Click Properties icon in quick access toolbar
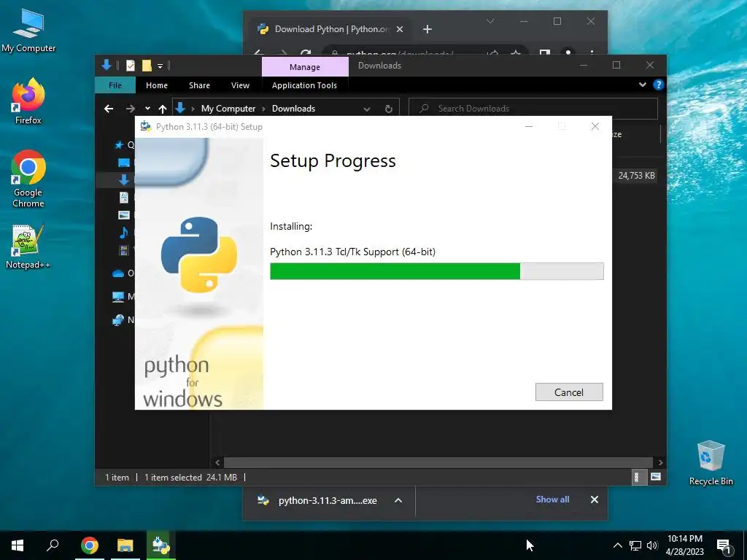The width and height of the screenshot is (747, 560). tap(130, 66)
